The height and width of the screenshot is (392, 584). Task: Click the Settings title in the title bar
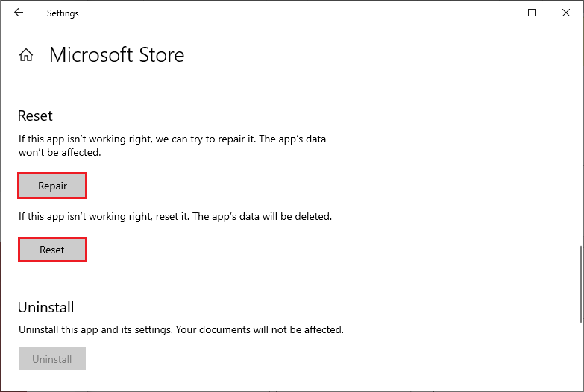63,13
